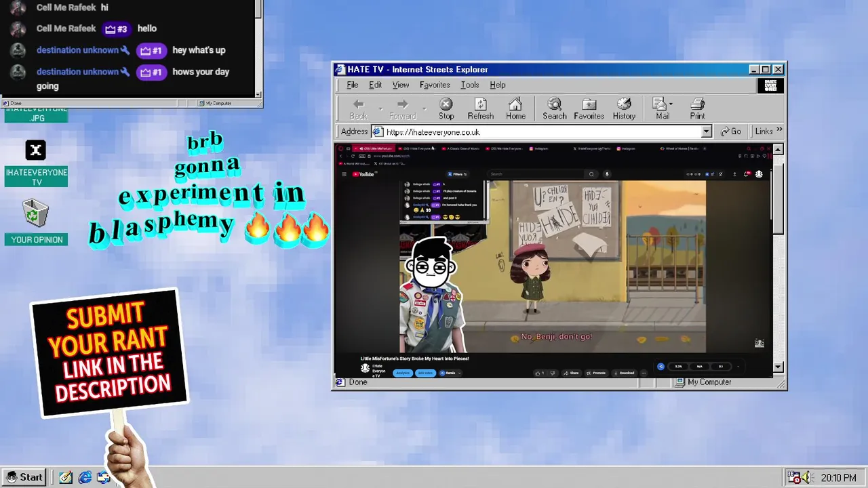Screen dimensions: 868x488
Task: Click the Mail toolbar icon
Action: [x=659, y=104]
